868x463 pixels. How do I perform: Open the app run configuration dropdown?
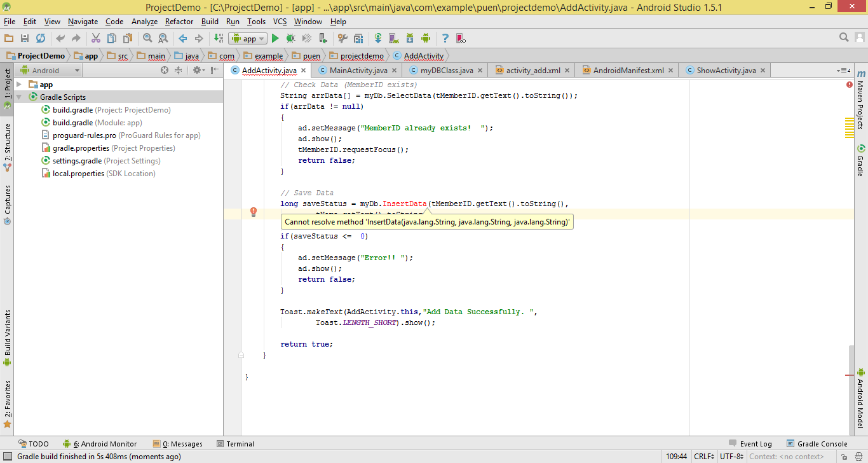click(x=248, y=38)
